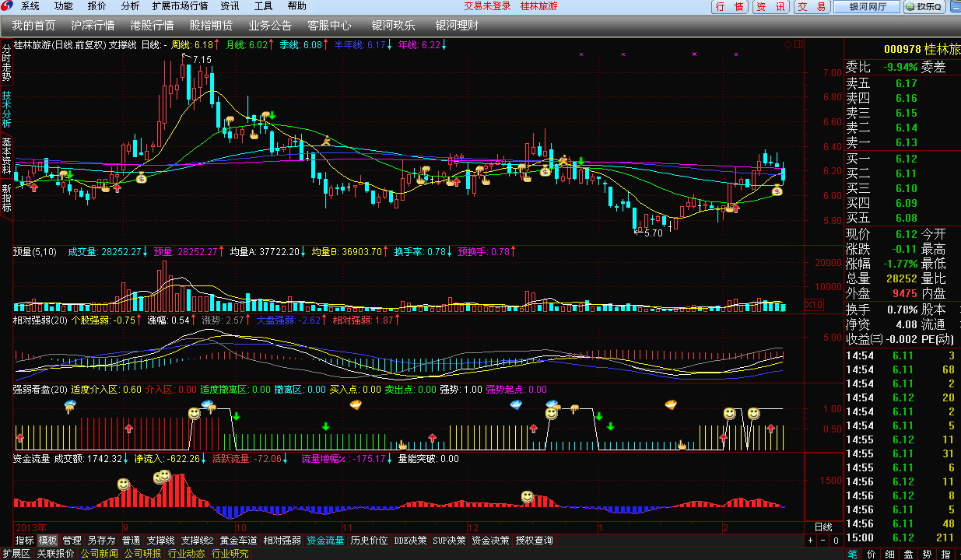
Task: Click the 交易未登录 login status text
Action: tap(487, 6)
